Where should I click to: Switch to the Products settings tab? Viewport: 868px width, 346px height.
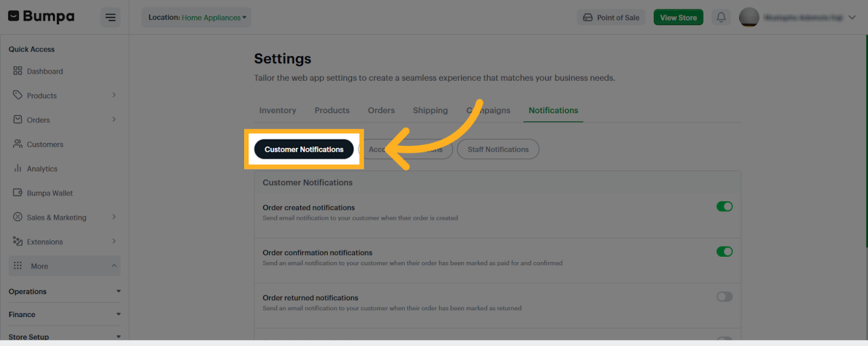pyautogui.click(x=332, y=111)
